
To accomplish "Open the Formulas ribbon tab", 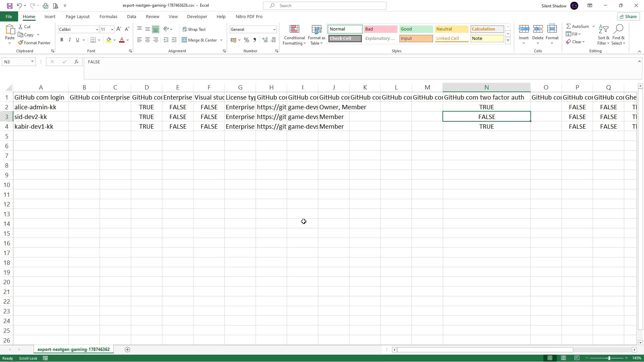I will point(108,16).
